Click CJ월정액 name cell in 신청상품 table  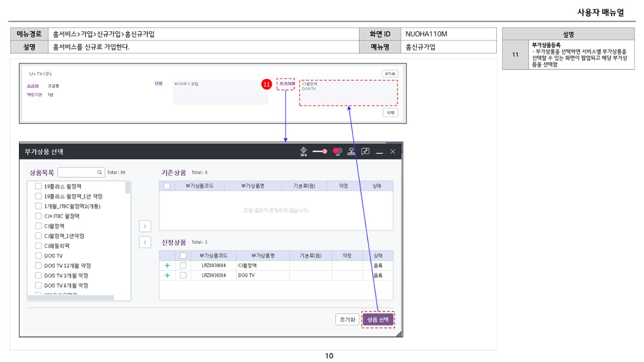coord(263,265)
